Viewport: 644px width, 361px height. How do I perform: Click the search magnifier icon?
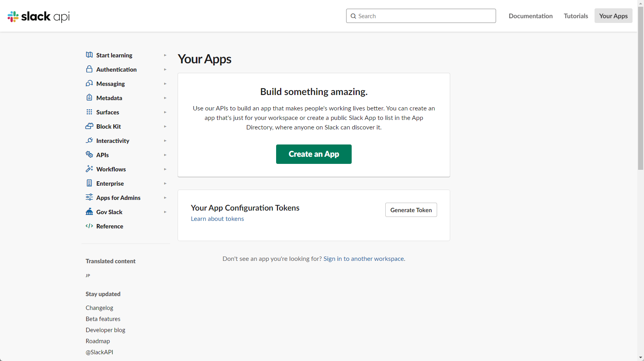(x=353, y=16)
